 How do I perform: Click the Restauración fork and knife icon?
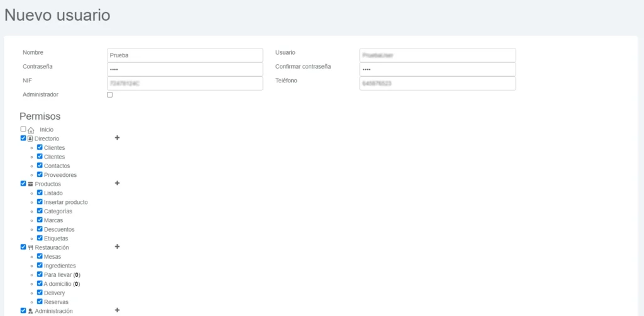[31, 247]
